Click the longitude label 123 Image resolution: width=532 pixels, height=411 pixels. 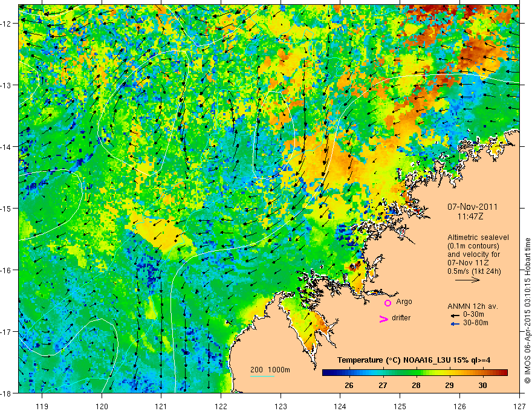pyautogui.click(x=281, y=406)
